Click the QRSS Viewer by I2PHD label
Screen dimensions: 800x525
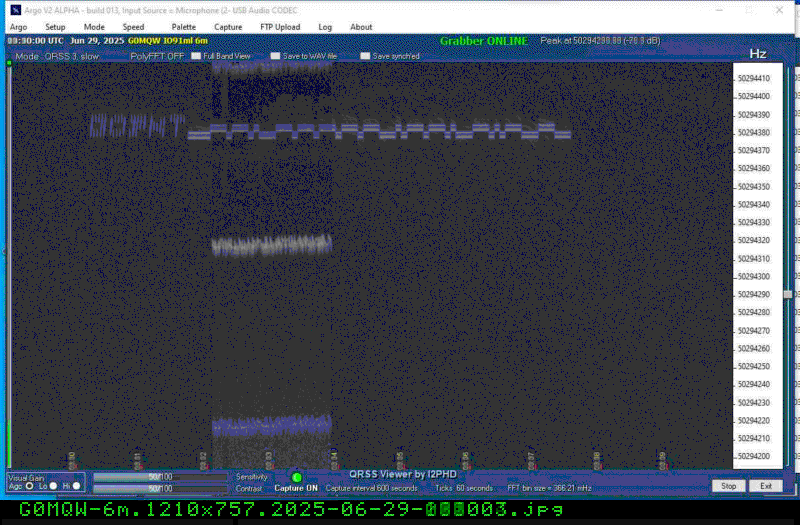(403, 474)
